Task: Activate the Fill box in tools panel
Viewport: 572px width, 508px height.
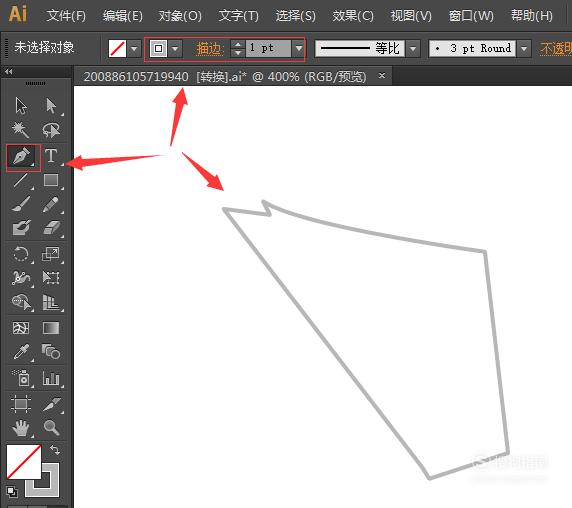Action: pyautogui.click(x=24, y=462)
